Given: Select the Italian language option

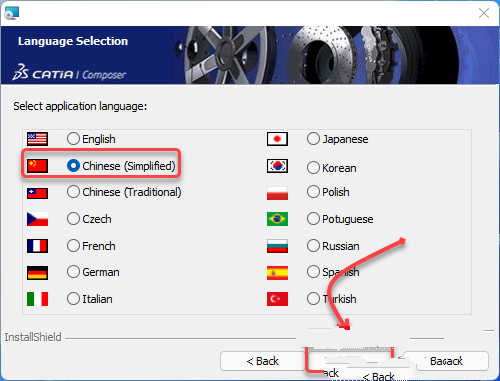Looking at the screenshot, I should 73,299.
